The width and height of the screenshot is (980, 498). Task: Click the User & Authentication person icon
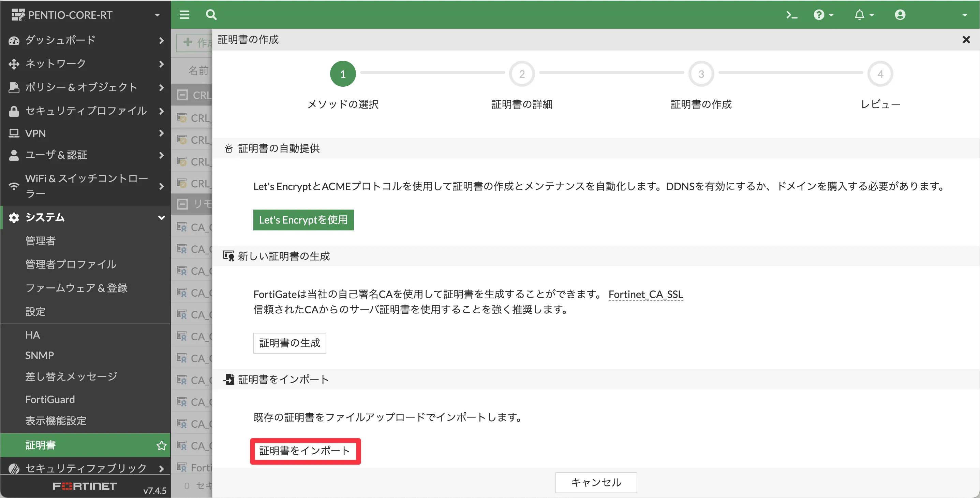[x=14, y=155]
